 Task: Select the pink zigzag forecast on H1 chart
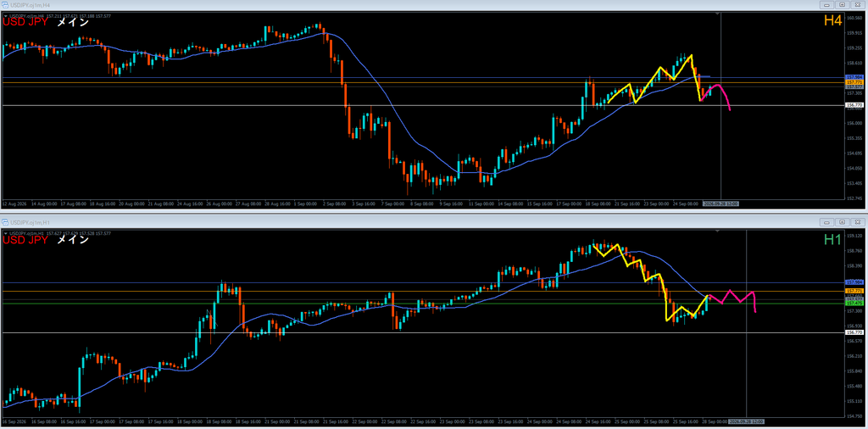point(732,301)
